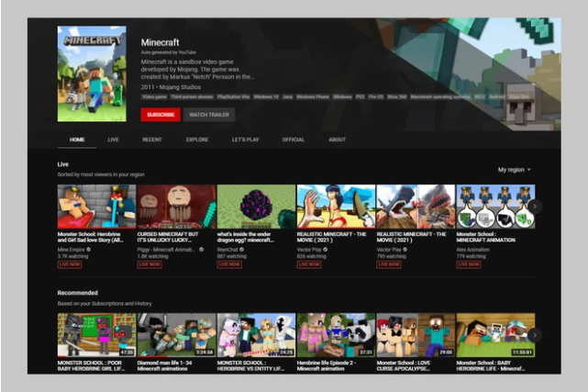Click the Video game topic tag

tap(151, 95)
